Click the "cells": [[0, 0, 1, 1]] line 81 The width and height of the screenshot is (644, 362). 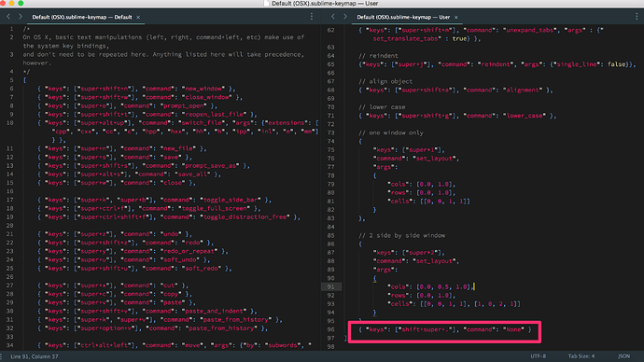click(x=428, y=202)
